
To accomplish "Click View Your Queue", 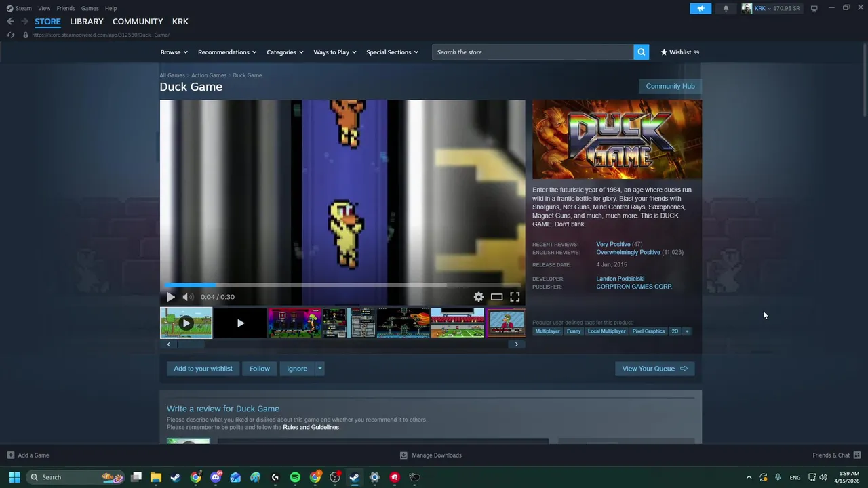I will (654, 369).
